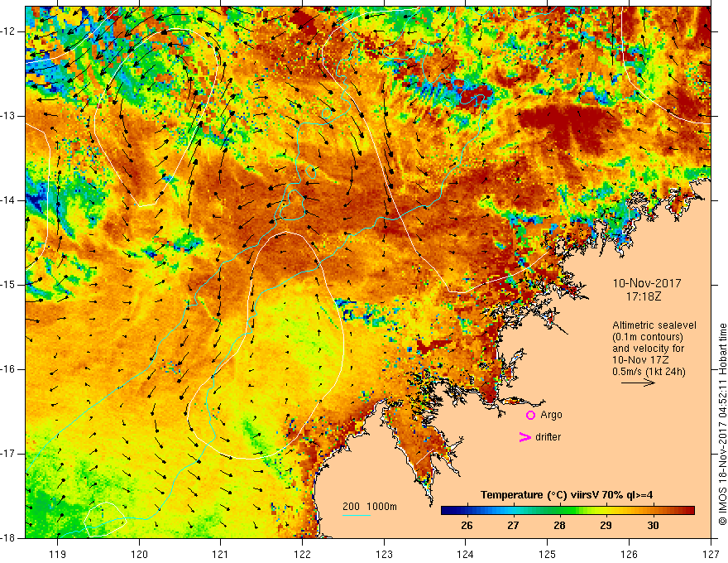
Task: Click the latitude axis label -14
Action: coord(9,200)
